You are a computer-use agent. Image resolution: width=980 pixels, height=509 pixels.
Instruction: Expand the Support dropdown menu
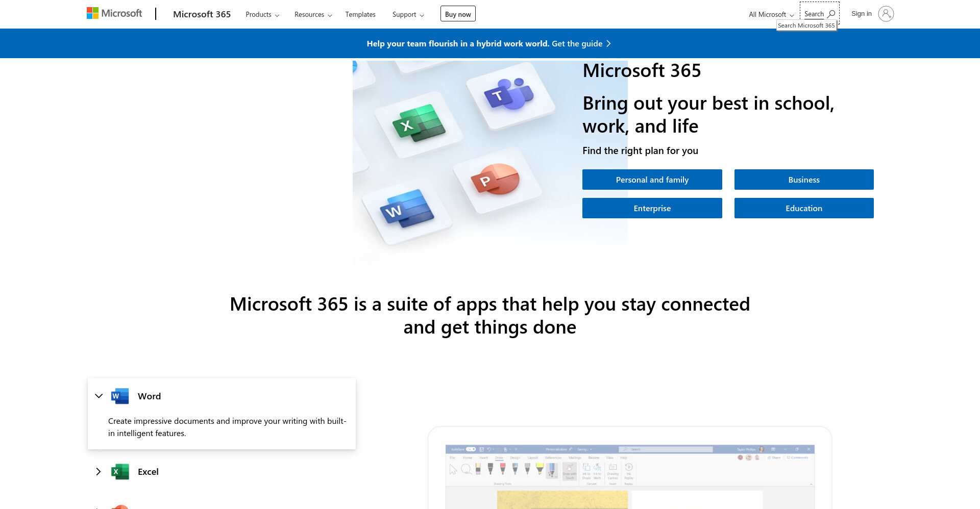408,14
